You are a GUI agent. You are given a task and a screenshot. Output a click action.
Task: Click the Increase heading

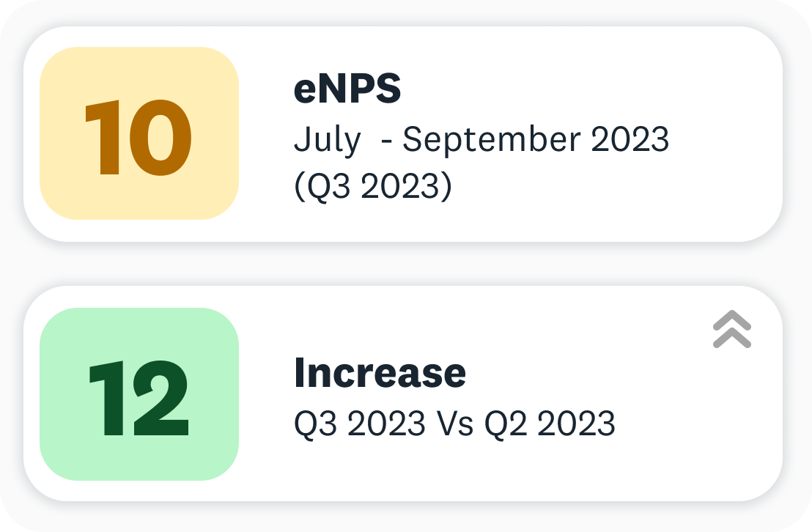pos(380,372)
